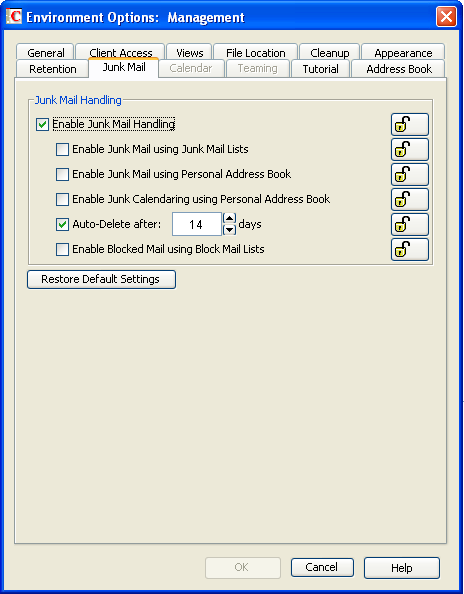
Task: Switch to File Location tab
Action: click(256, 52)
